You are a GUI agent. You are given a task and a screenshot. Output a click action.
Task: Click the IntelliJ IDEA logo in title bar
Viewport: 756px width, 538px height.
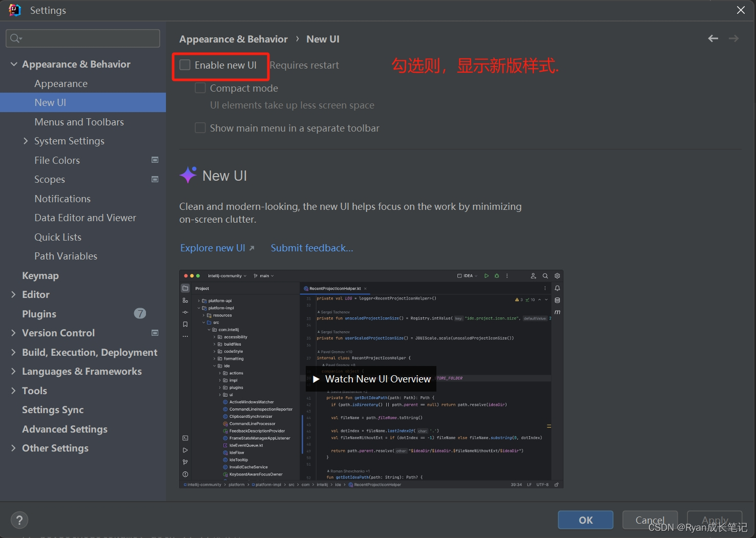15,10
